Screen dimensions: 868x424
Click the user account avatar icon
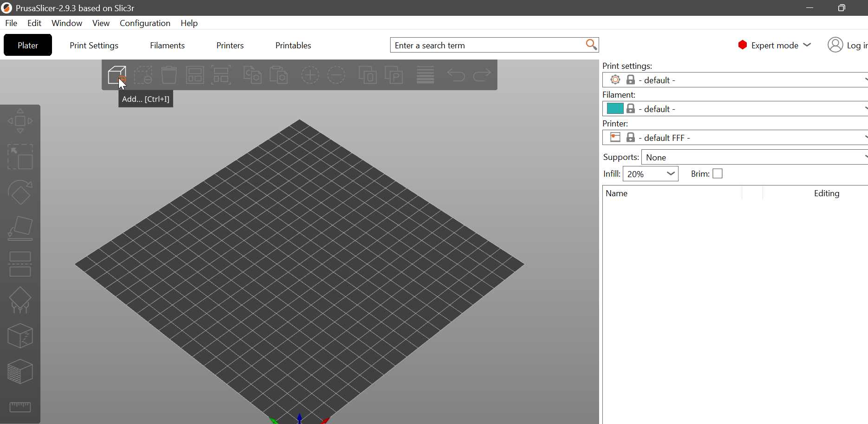click(x=835, y=45)
